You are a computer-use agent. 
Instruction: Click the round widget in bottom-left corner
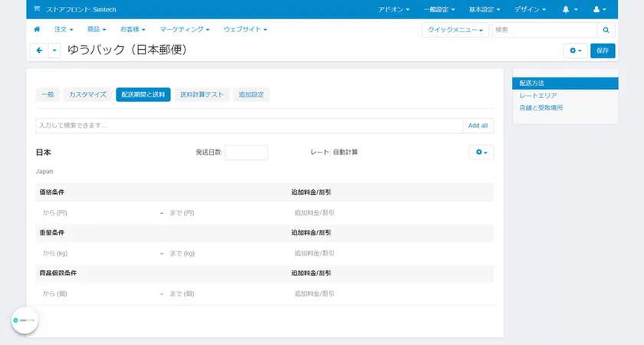(25, 320)
